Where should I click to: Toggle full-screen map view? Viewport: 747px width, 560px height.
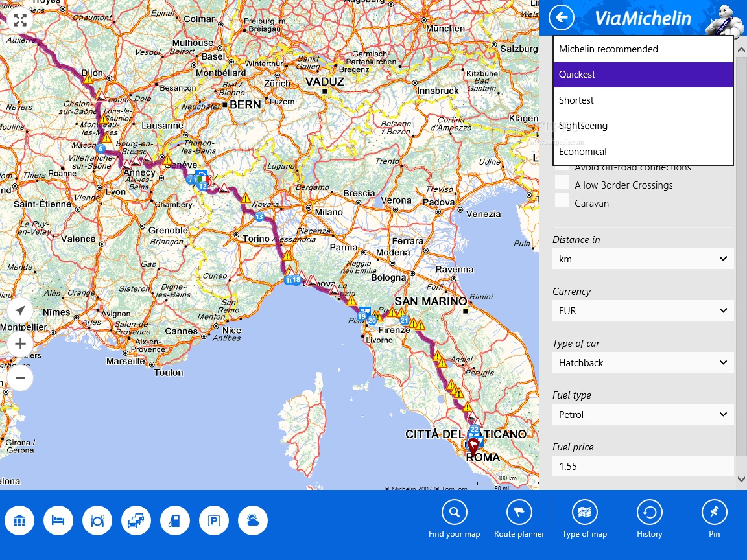(x=20, y=20)
